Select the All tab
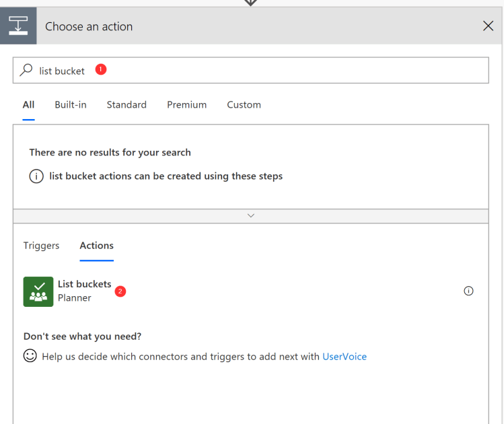Image resolution: width=504 pixels, height=424 pixels. point(28,105)
